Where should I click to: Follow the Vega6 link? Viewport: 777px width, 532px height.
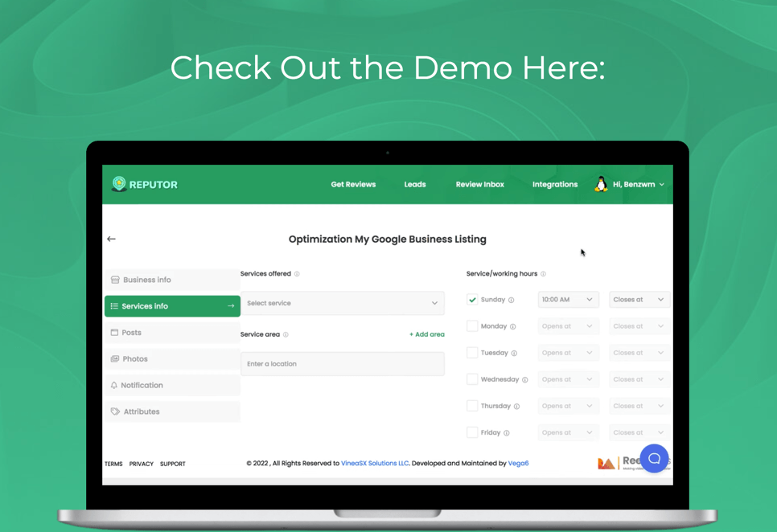click(x=518, y=463)
